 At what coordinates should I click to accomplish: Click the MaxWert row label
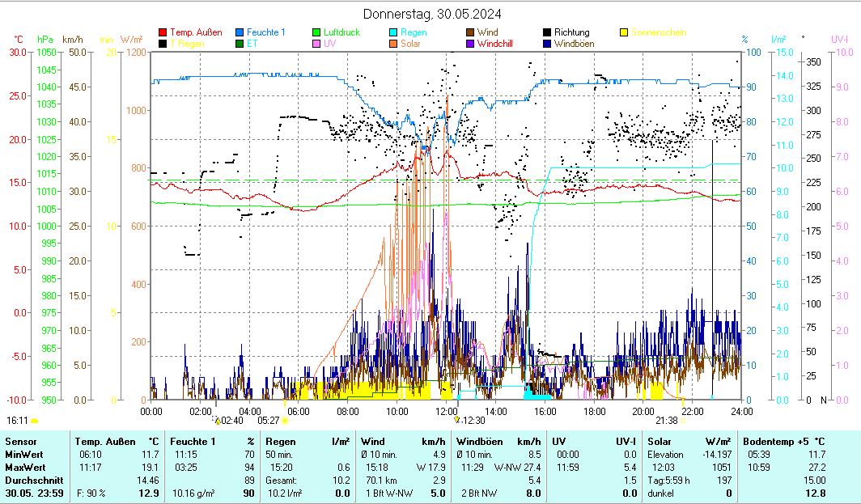26,468
